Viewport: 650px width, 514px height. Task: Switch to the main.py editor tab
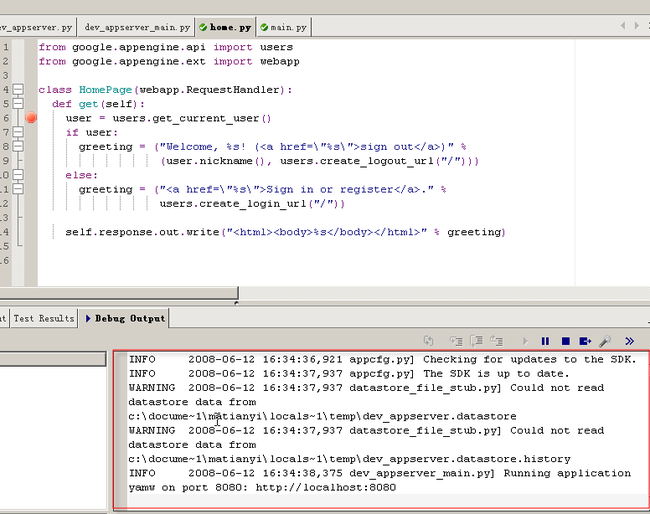(284, 27)
